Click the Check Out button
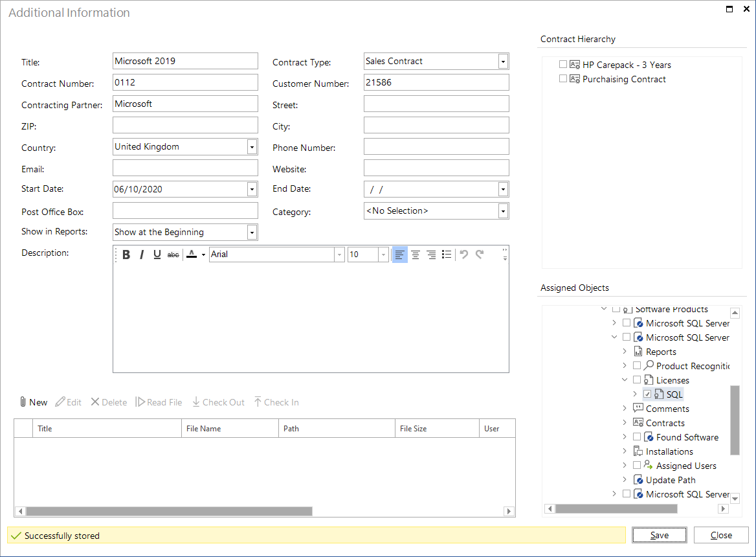Image resolution: width=756 pixels, height=557 pixels. click(218, 402)
